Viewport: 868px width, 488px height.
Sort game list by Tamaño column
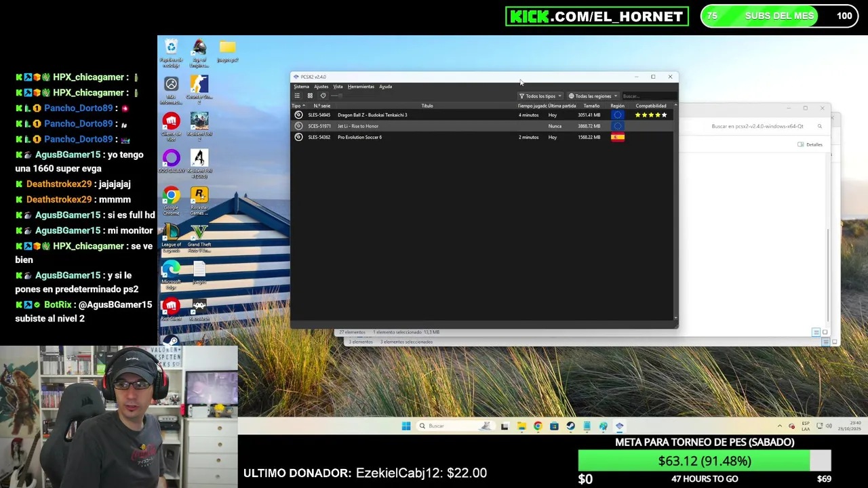[x=591, y=106]
